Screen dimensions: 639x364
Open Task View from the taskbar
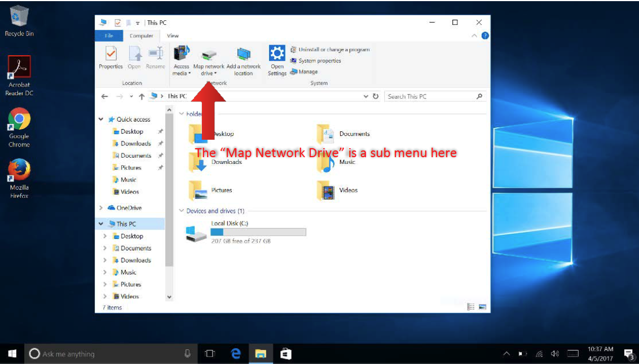tap(209, 353)
